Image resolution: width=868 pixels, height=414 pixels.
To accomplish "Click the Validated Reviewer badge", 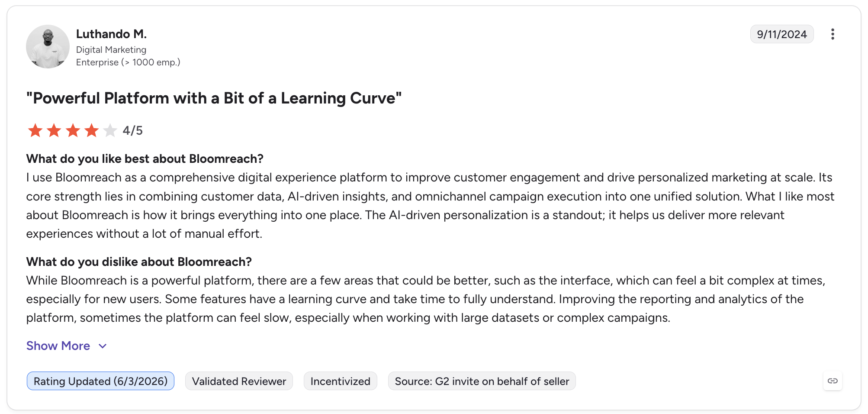I will click(x=239, y=381).
